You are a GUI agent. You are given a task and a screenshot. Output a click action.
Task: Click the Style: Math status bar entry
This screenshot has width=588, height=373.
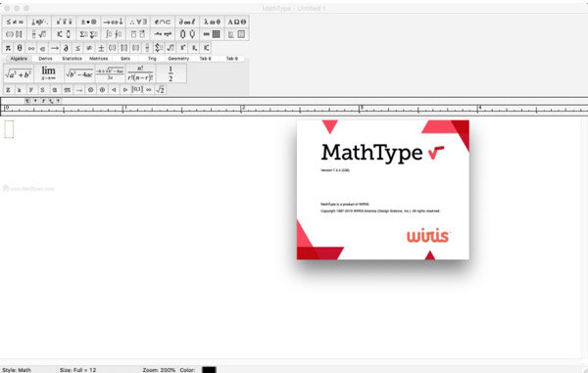click(x=17, y=370)
